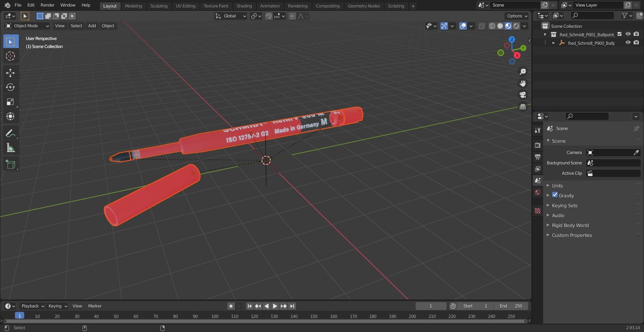
Task: Open the View Layer properties tab
Action: point(537,169)
